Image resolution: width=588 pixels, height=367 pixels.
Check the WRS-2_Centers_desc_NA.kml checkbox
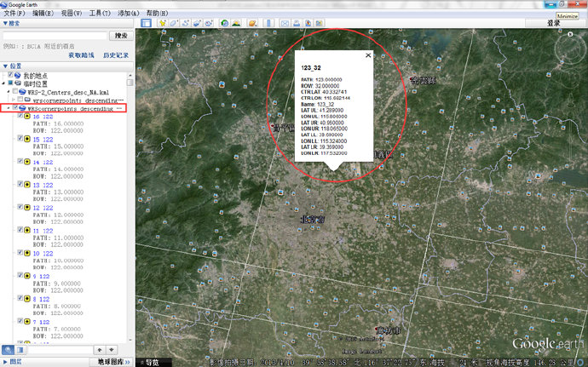(15, 91)
